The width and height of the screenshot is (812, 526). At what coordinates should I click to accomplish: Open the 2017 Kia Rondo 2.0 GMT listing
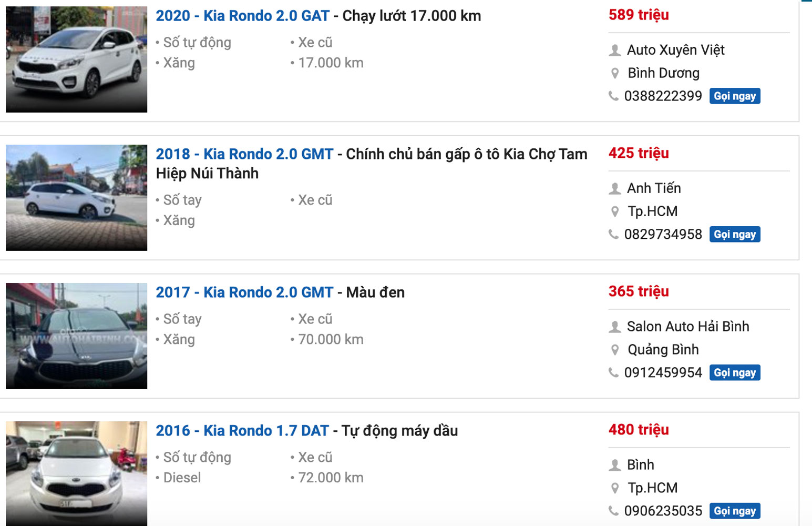(244, 292)
